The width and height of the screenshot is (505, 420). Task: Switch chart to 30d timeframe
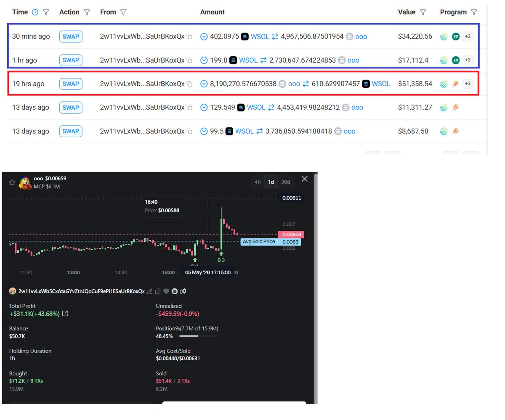285,182
